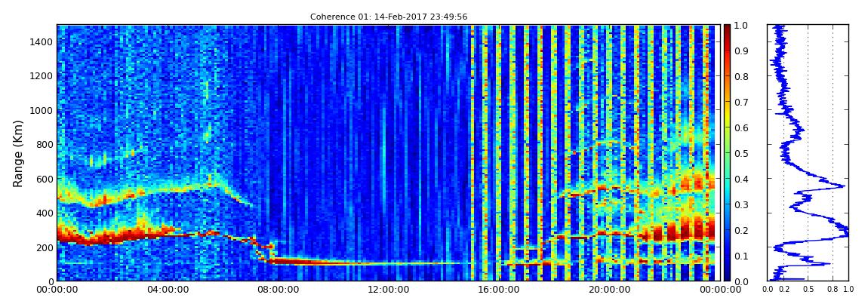Click the plot title 'Coherence 01: 14-Feb-2017 23:49:56'
The image size is (868, 307).
click(389, 17)
